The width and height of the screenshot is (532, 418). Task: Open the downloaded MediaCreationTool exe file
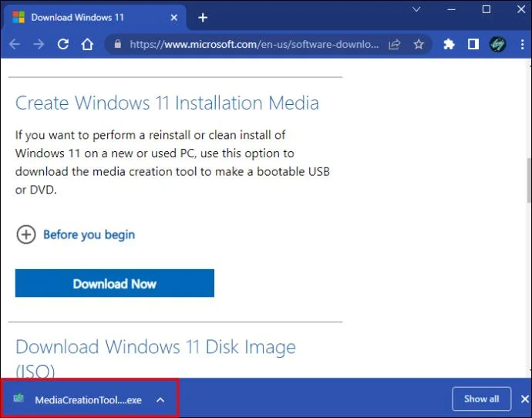coord(88,399)
